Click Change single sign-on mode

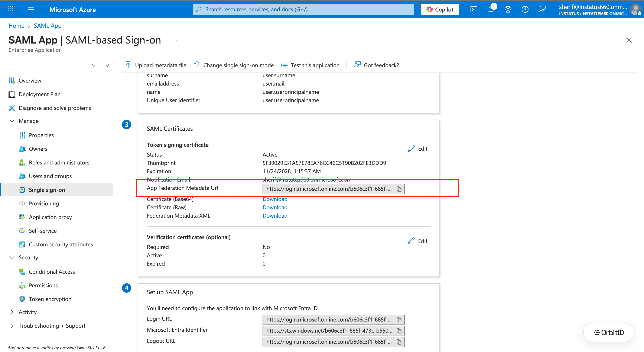[234, 65]
